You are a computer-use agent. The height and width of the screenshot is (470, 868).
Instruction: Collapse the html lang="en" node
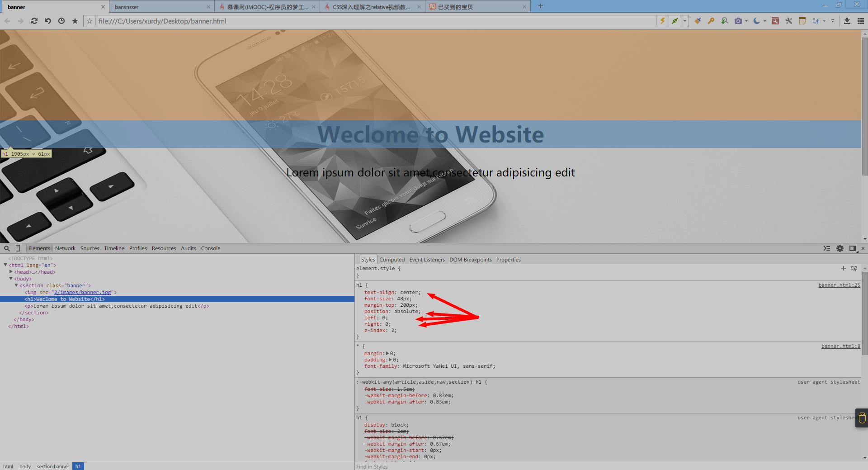pyautogui.click(x=5, y=265)
